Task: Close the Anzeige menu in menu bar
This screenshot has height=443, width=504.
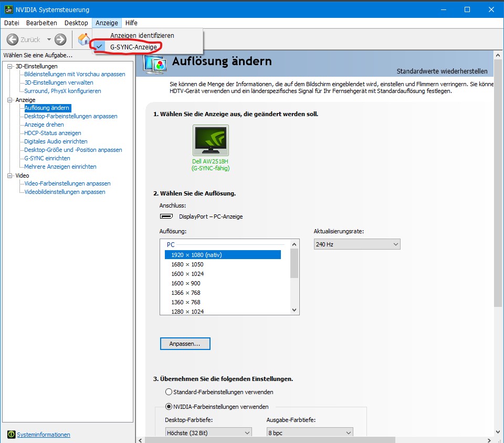Action: 107,23
